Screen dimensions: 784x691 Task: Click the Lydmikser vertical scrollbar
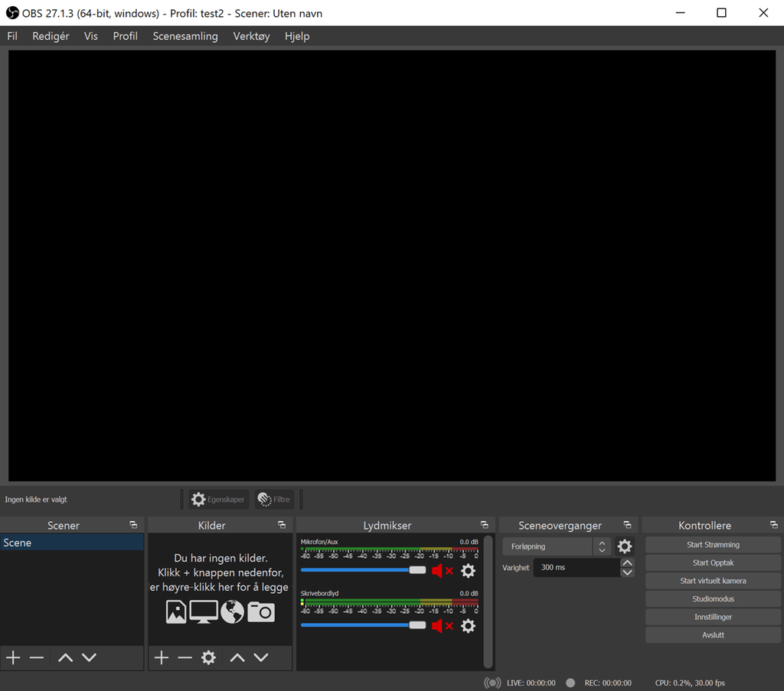pos(488,602)
